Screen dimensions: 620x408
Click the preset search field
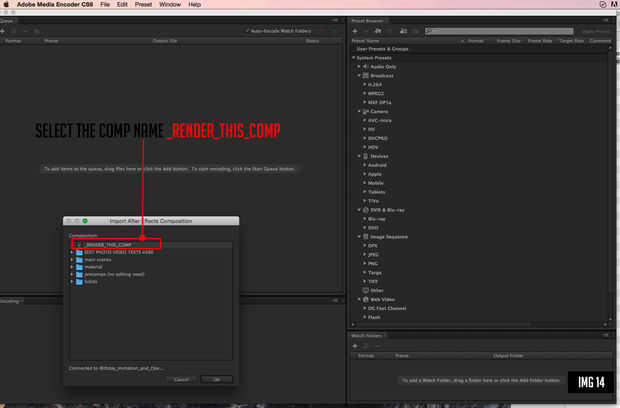click(499, 31)
